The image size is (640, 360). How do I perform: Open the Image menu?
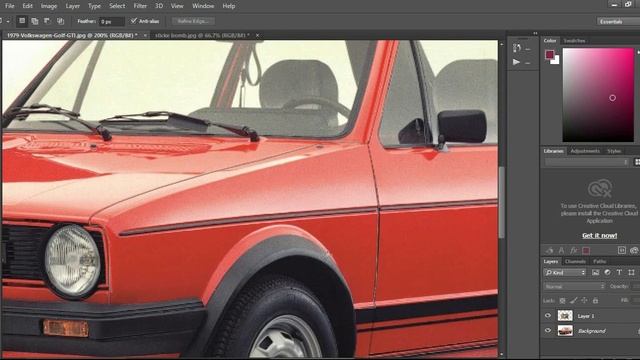point(49,6)
